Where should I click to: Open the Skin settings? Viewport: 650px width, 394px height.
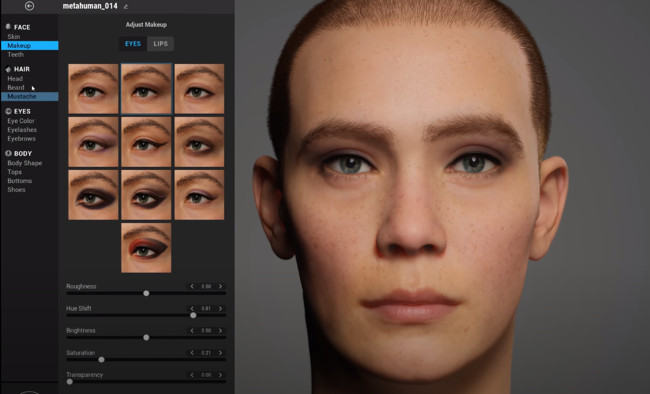pyautogui.click(x=14, y=36)
